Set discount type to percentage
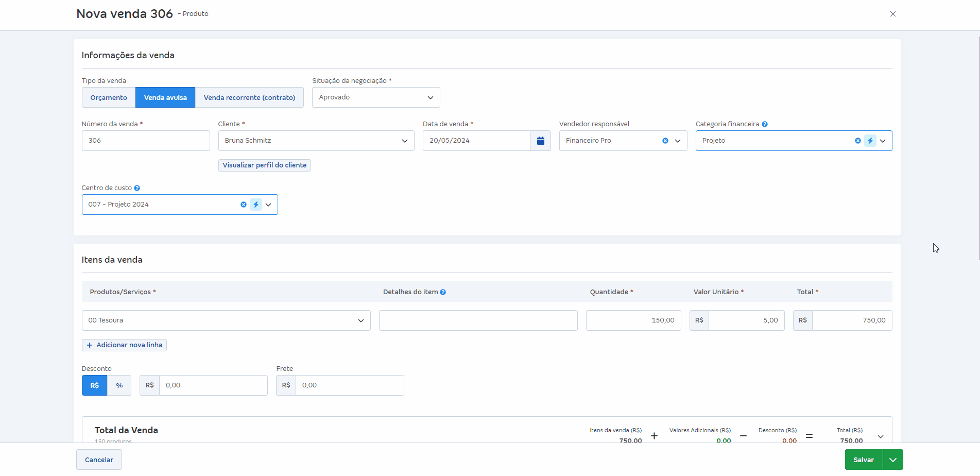Image resolution: width=980 pixels, height=476 pixels. point(119,385)
